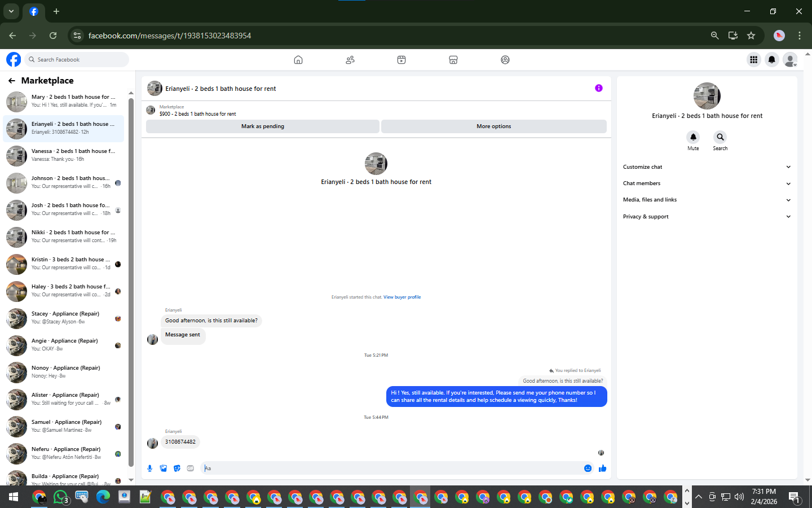The height and width of the screenshot is (508, 812).
Task: Open conversation information purple icon
Action: click(x=599, y=88)
